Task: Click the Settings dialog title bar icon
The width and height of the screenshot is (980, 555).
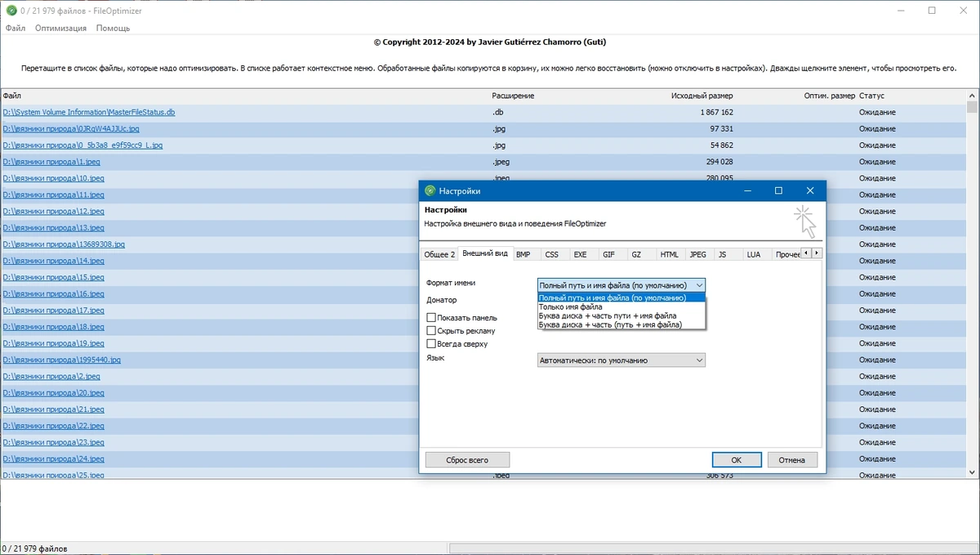Action: tap(430, 190)
